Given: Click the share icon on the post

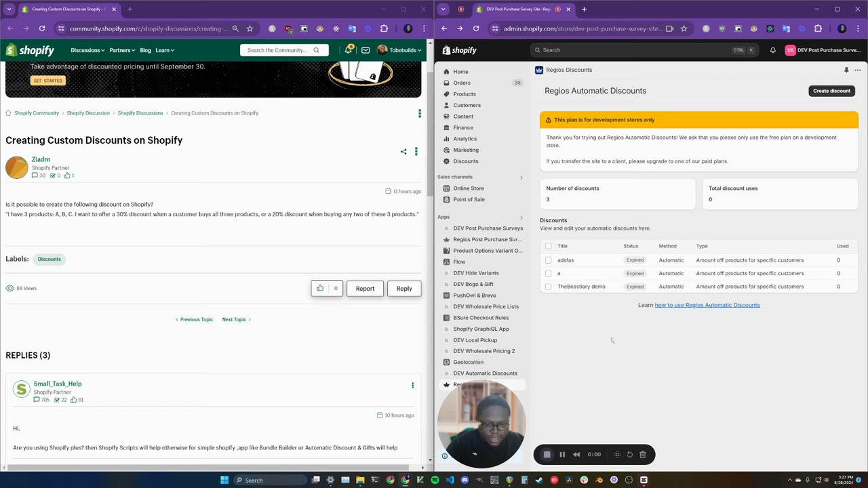Looking at the screenshot, I should (403, 152).
